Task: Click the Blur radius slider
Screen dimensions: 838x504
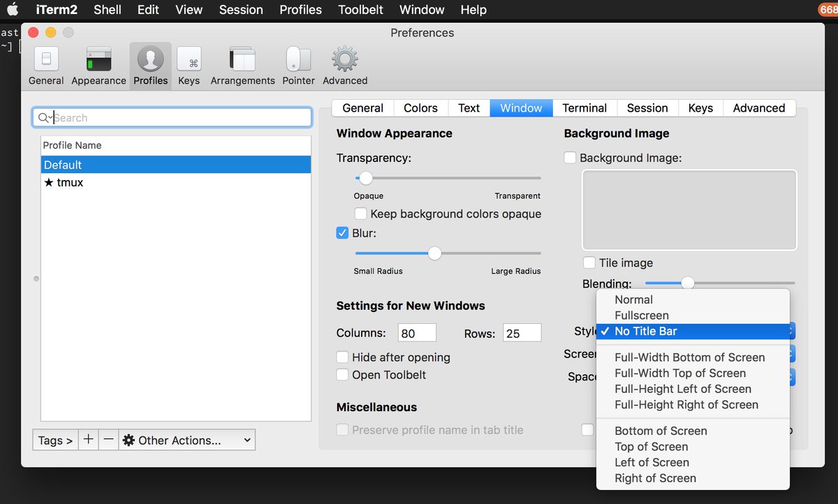Action: pyautogui.click(x=448, y=253)
